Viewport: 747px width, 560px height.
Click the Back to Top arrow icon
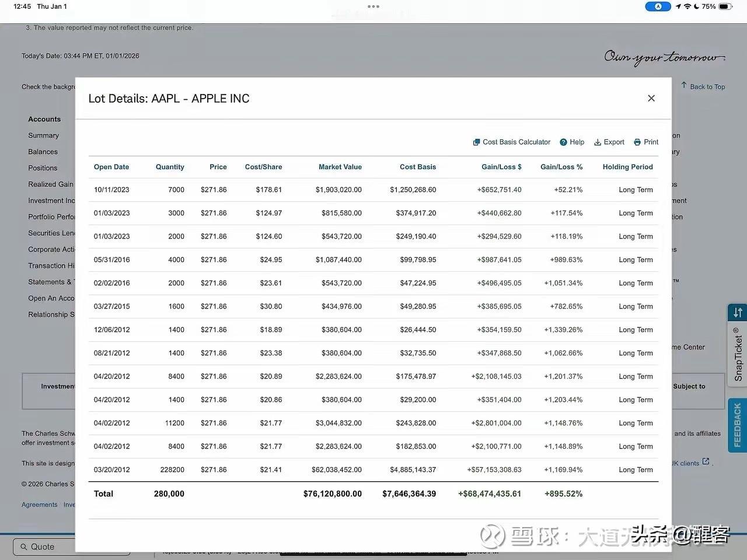coord(684,85)
